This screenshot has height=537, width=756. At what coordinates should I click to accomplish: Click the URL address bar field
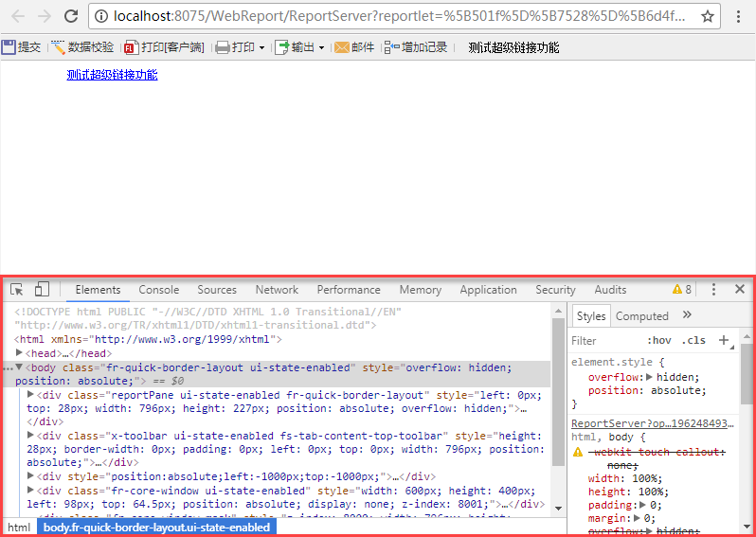[404, 16]
